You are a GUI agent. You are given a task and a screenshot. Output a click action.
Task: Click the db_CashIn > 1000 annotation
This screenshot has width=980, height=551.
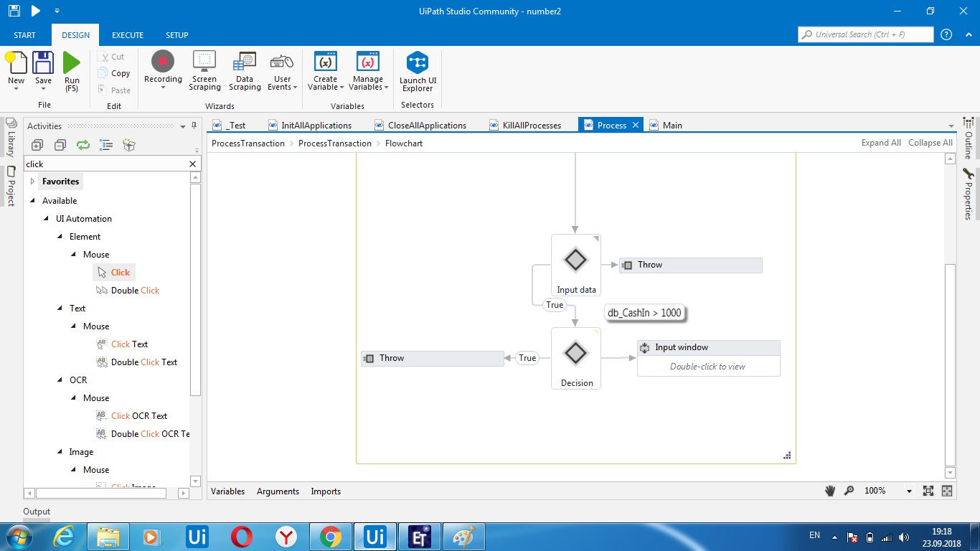pyautogui.click(x=644, y=313)
